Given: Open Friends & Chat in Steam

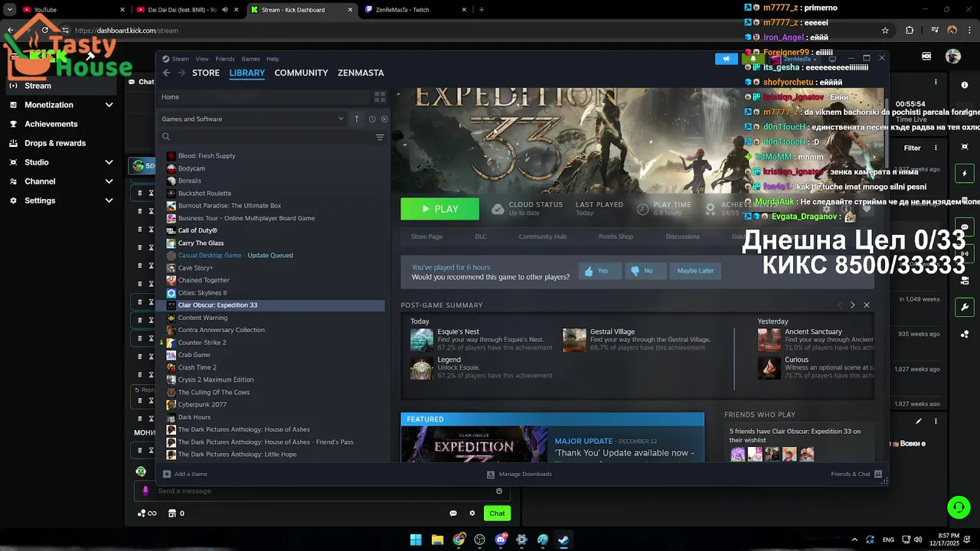Looking at the screenshot, I should point(856,474).
